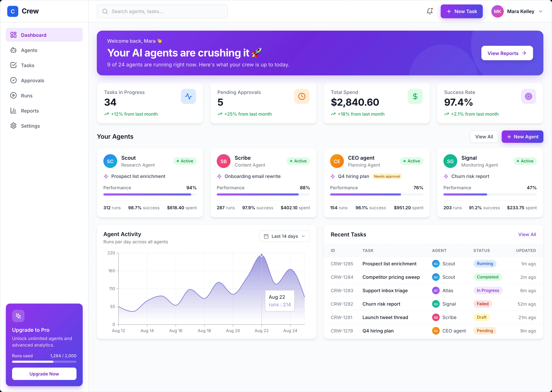Click Signal's 47% performance bar
Viewport: 552px width, 392px height.
490,194
